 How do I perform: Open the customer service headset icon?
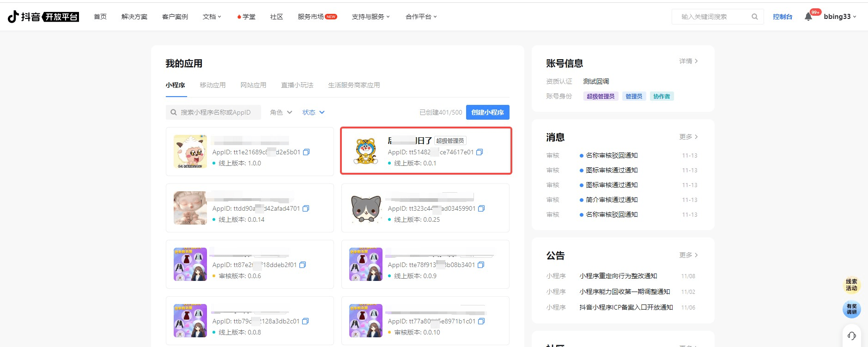point(851,335)
